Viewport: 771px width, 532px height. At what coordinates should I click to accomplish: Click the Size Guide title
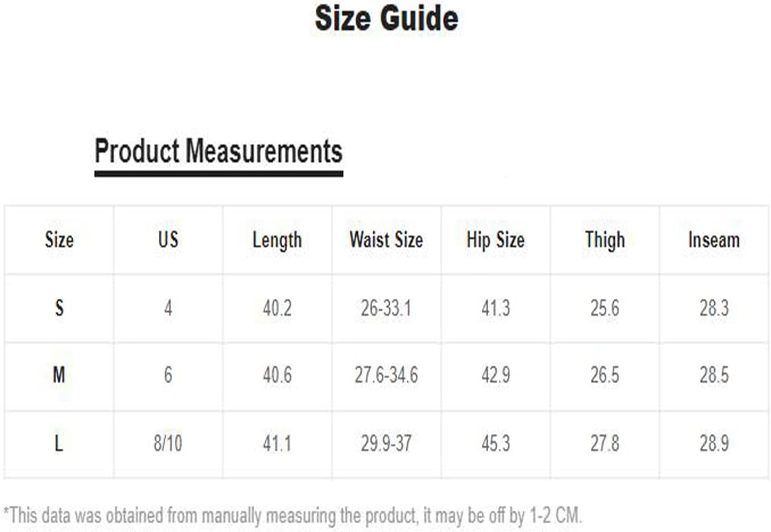(386, 18)
